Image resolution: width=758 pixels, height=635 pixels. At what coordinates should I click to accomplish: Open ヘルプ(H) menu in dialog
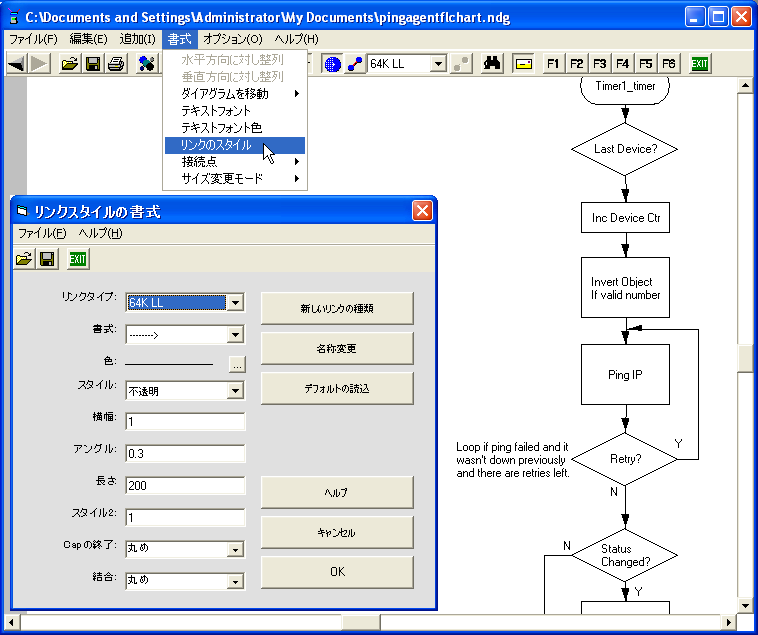tap(101, 233)
